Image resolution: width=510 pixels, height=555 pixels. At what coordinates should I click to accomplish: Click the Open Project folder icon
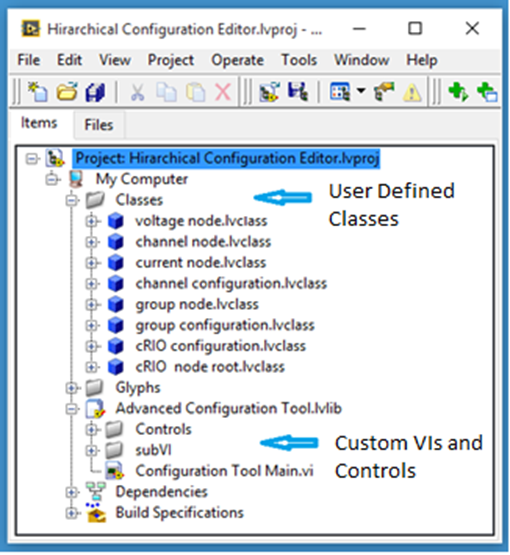[67, 92]
